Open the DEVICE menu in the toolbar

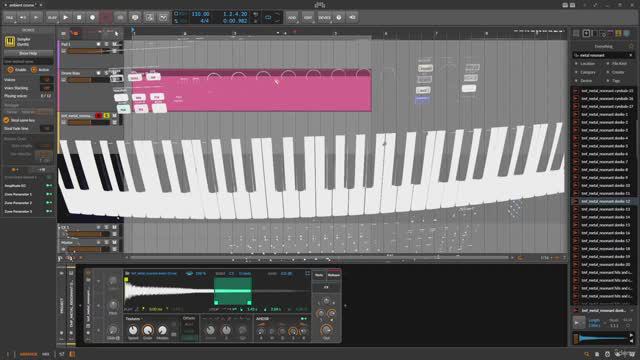(x=324, y=18)
